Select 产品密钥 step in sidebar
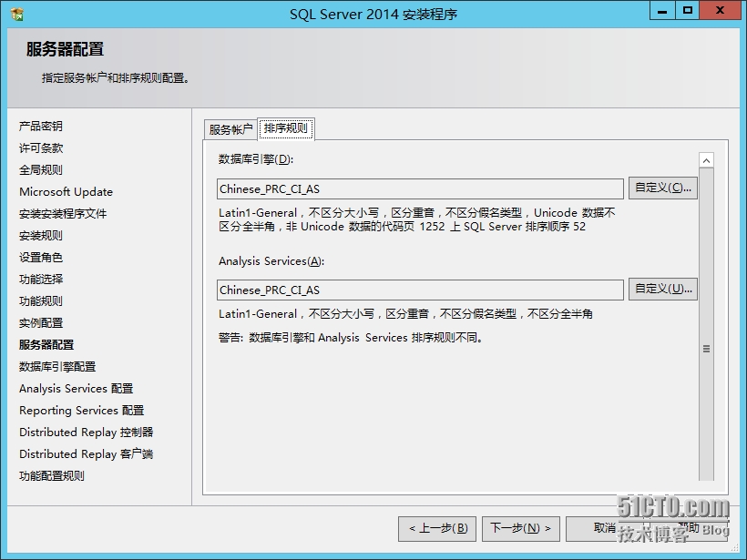The image size is (747, 560). tap(41, 127)
